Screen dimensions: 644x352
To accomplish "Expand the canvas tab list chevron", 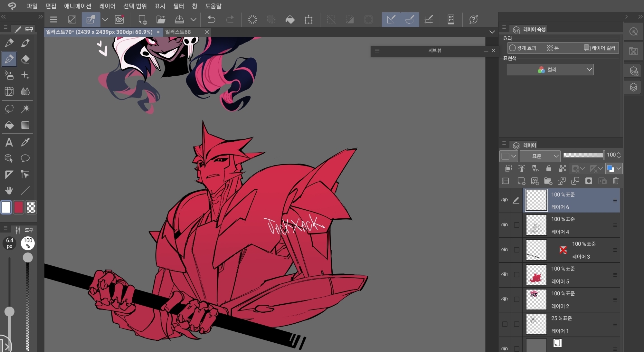I will coord(492,32).
